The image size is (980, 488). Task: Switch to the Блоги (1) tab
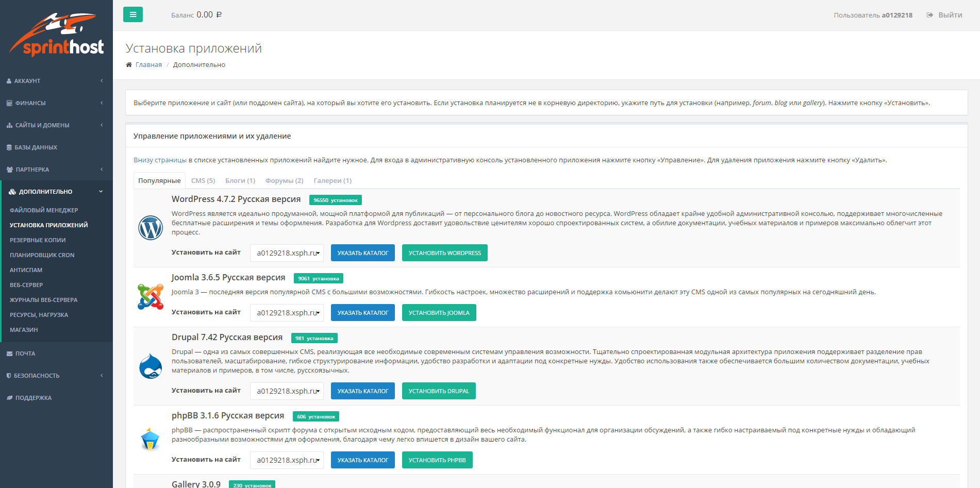240,181
